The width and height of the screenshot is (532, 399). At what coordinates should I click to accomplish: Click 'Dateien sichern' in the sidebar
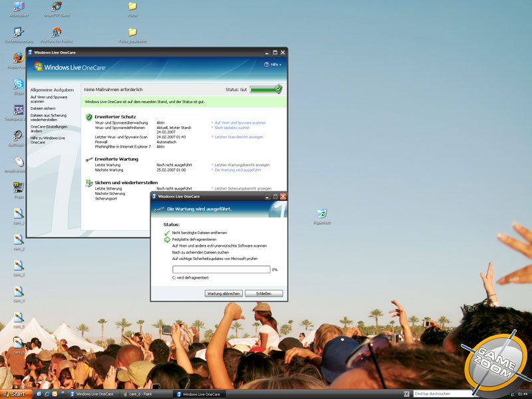pyautogui.click(x=43, y=108)
